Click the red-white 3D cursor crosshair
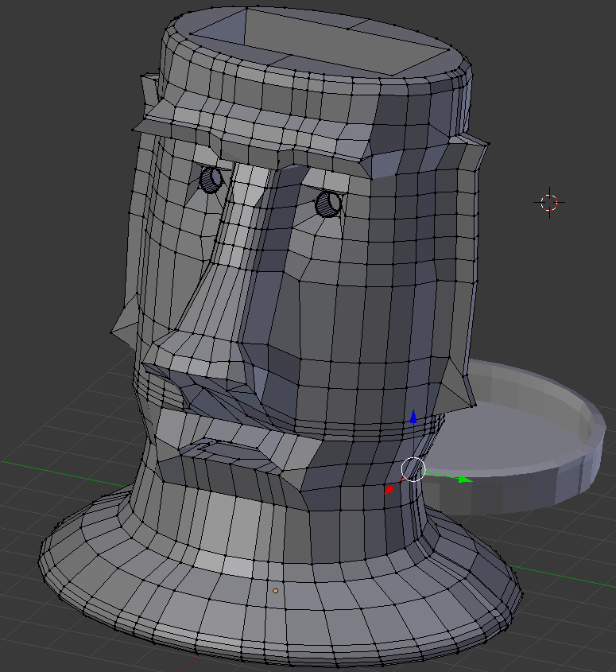Image resolution: width=616 pixels, height=672 pixels. tap(549, 203)
